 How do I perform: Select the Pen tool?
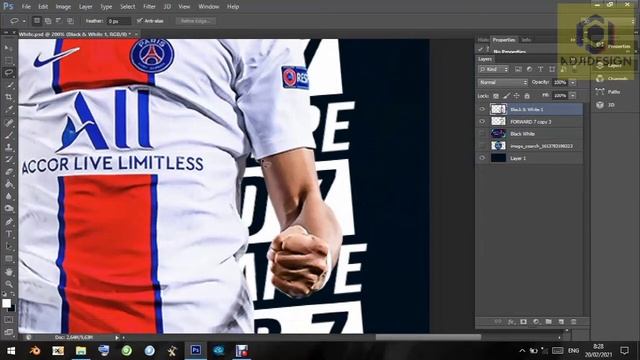9,222
